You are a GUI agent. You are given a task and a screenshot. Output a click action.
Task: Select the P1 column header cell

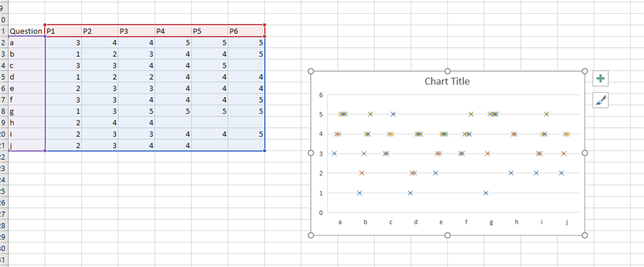coord(64,31)
